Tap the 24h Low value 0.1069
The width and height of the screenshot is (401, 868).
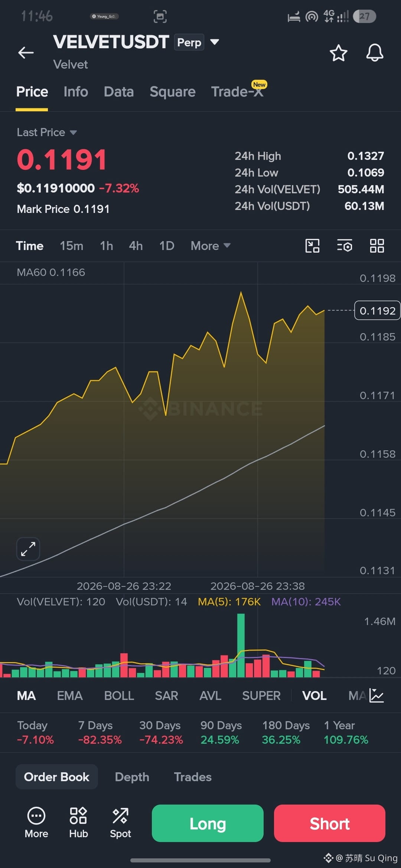[x=366, y=172]
